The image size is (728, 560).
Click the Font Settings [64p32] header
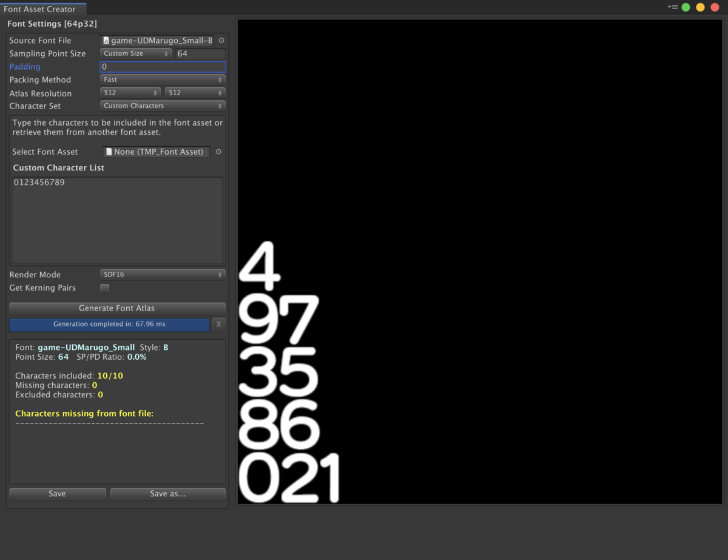[52, 24]
